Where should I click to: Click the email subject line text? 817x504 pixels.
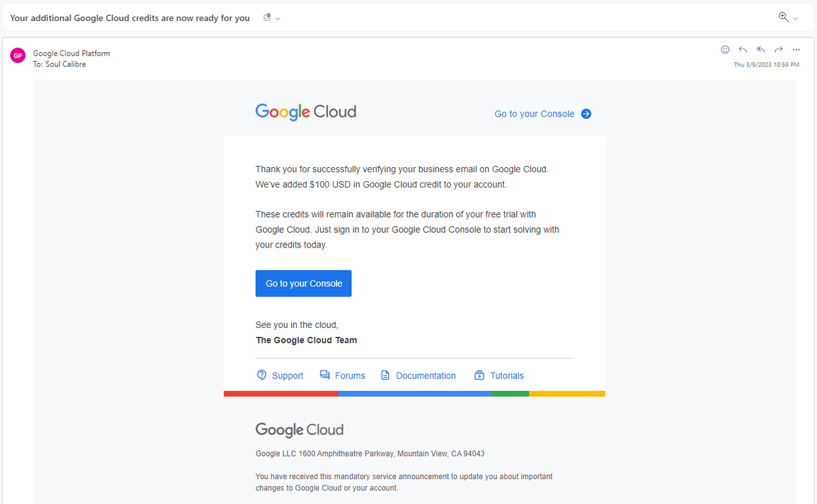click(130, 18)
